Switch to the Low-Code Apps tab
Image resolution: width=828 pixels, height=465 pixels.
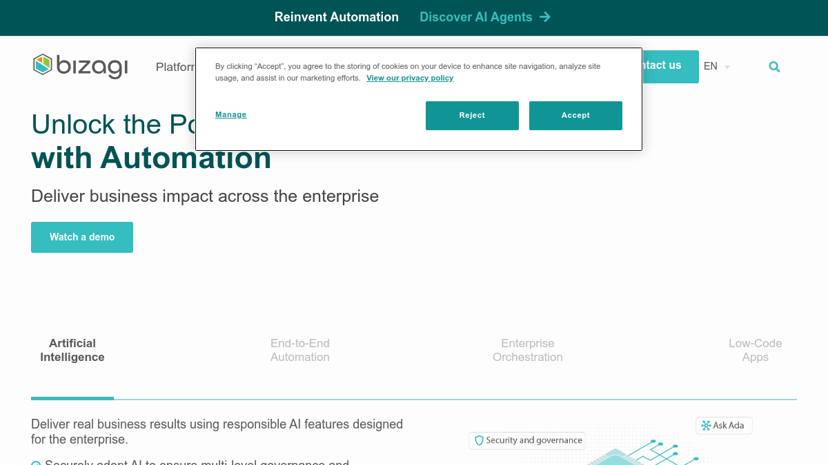755,350
